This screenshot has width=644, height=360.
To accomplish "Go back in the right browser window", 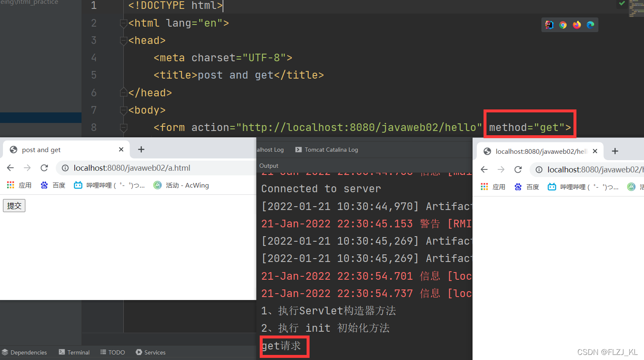I will pos(484,169).
